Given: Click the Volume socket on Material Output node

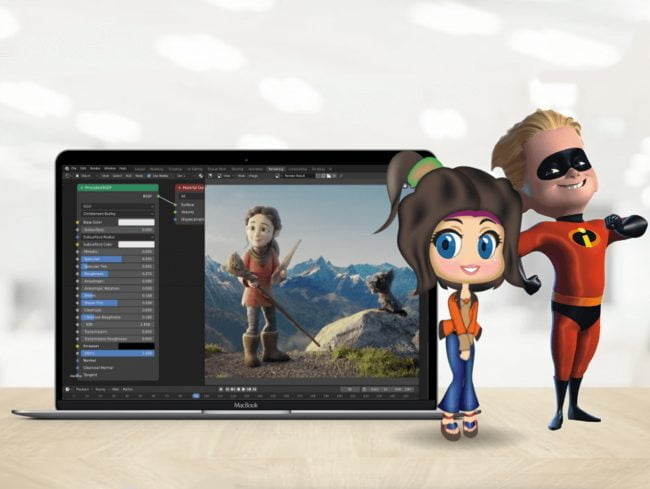Looking at the screenshot, I should click(x=177, y=211).
